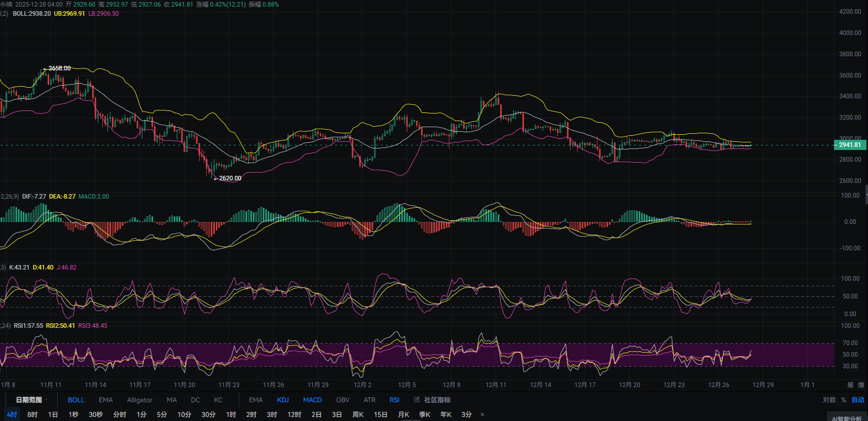Toggle the KDJ sub-indicator
Image resolution: width=868 pixels, height=421 pixels.
pos(283,400)
